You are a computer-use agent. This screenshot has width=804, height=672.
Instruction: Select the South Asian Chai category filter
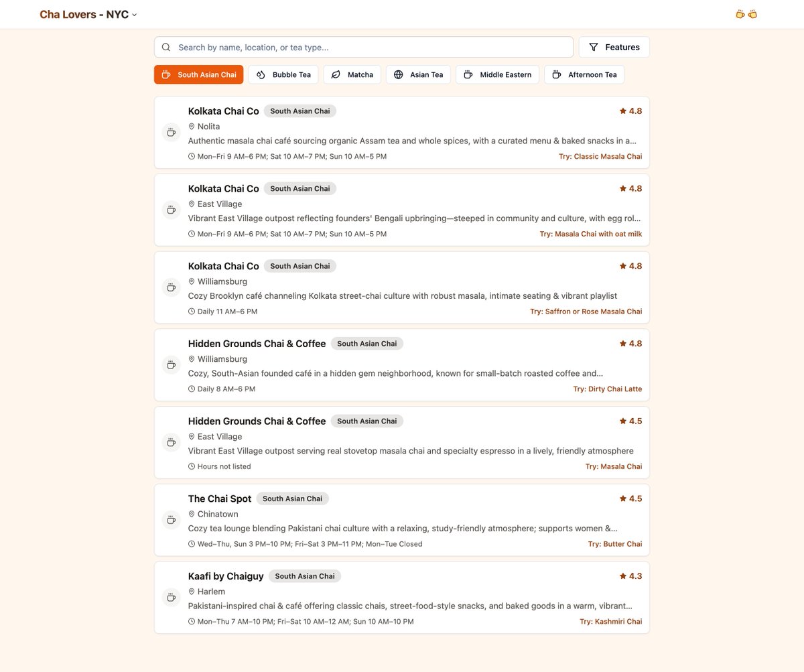click(199, 74)
